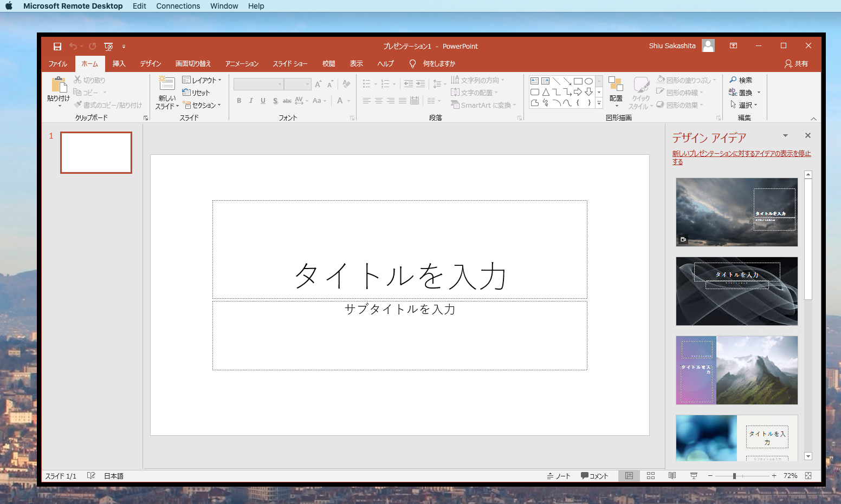Screen dimensions: 841x504
Task: Click Comments (コメント) button
Action: (x=594, y=476)
